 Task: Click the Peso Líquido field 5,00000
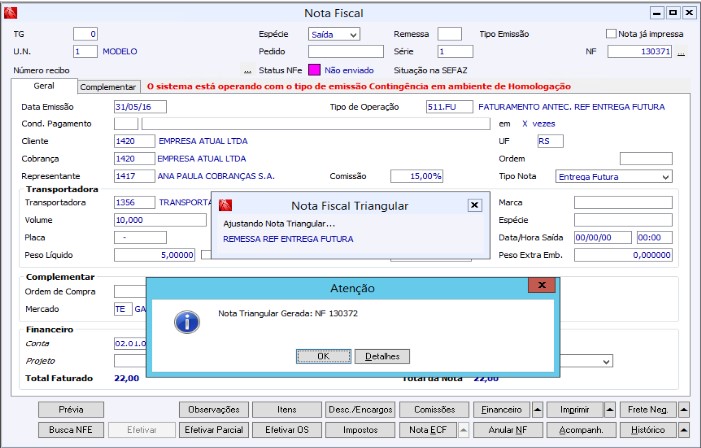click(155, 255)
